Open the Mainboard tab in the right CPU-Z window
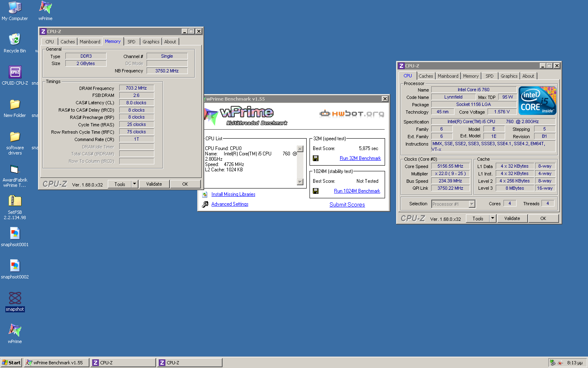 448,76
